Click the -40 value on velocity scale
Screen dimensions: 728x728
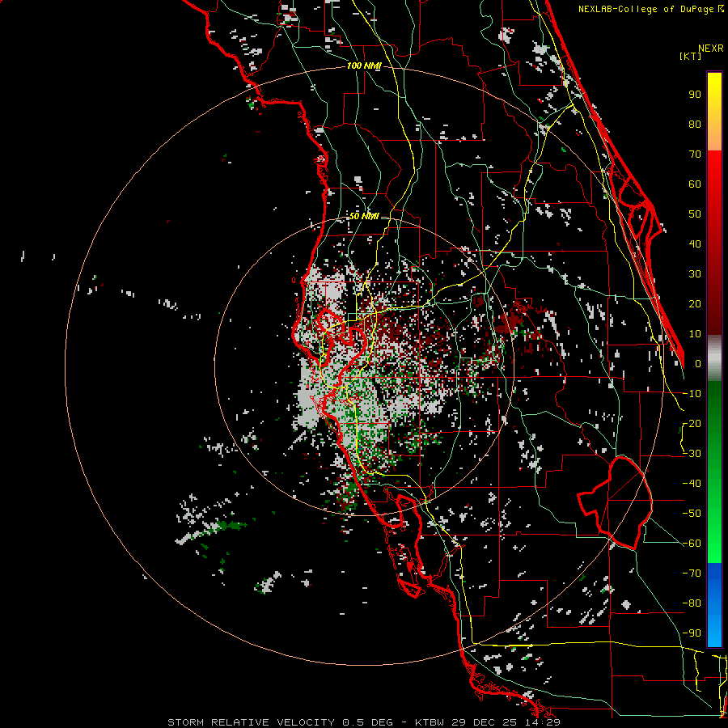[x=692, y=484]
